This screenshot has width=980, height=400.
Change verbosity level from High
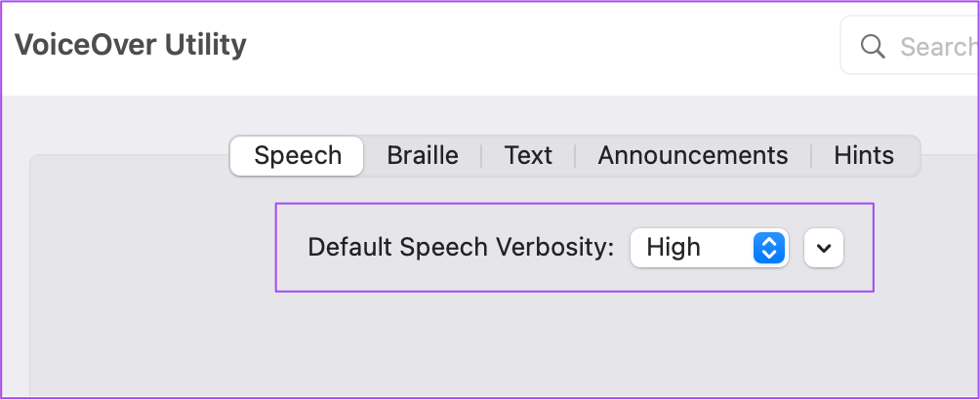click(x=709, y=248)
